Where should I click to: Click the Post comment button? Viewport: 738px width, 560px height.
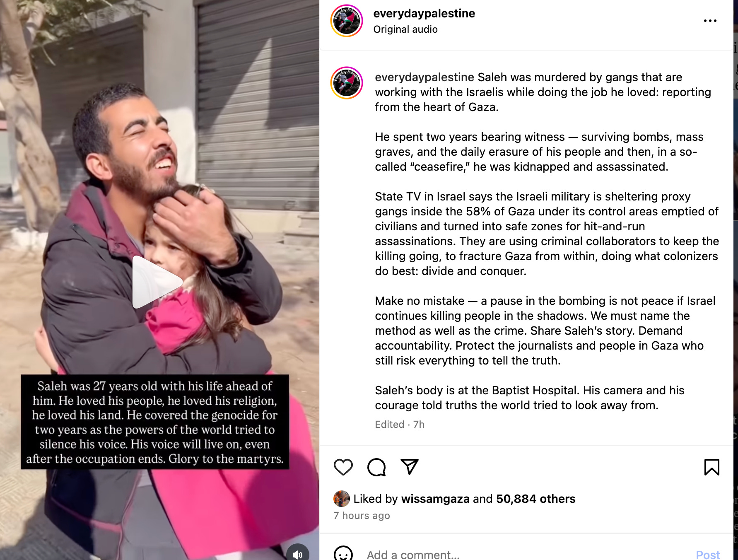tap(708, 554)
